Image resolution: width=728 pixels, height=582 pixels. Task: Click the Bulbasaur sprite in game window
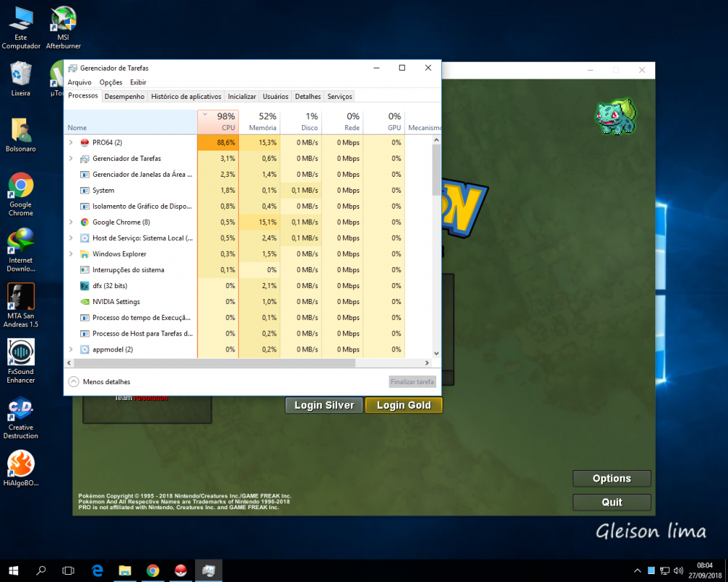coord(616,116)
